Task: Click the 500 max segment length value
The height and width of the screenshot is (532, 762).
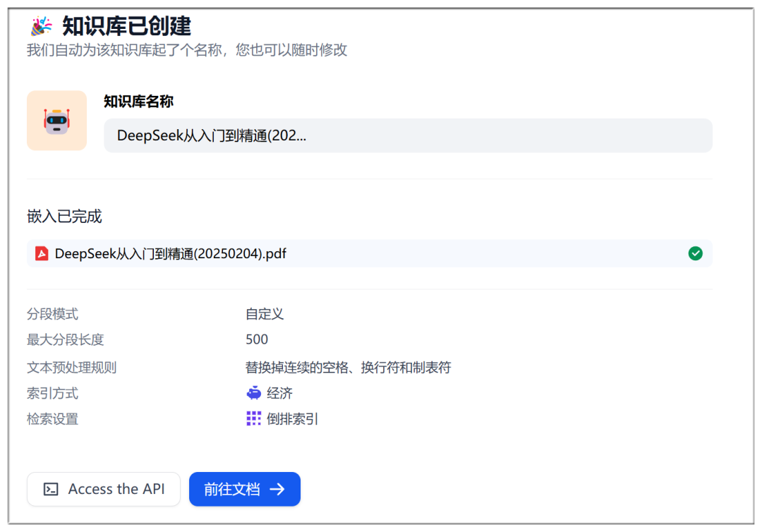Action: click(x=257, y=339)
